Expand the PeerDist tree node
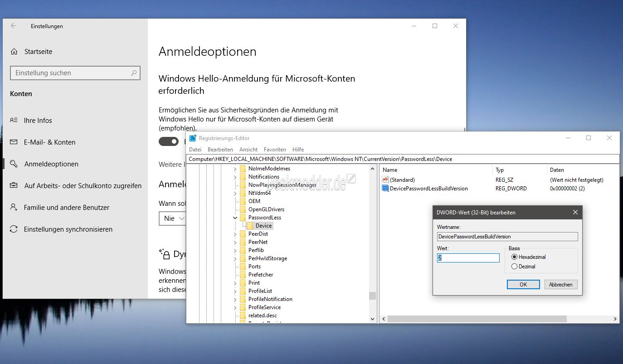Viewport: 623px width, 364px height. click(x=235, y=234)
